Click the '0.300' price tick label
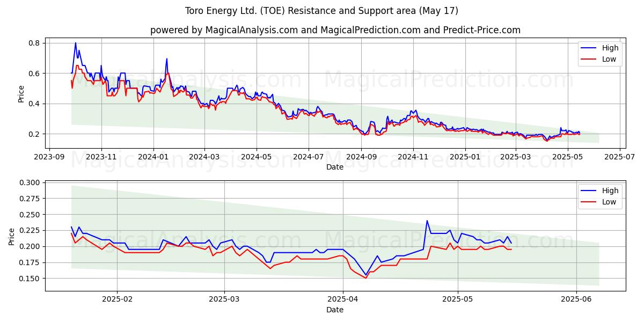Image resolution: width=644 pixels, height=322 pixels. (x=30, y=183)
